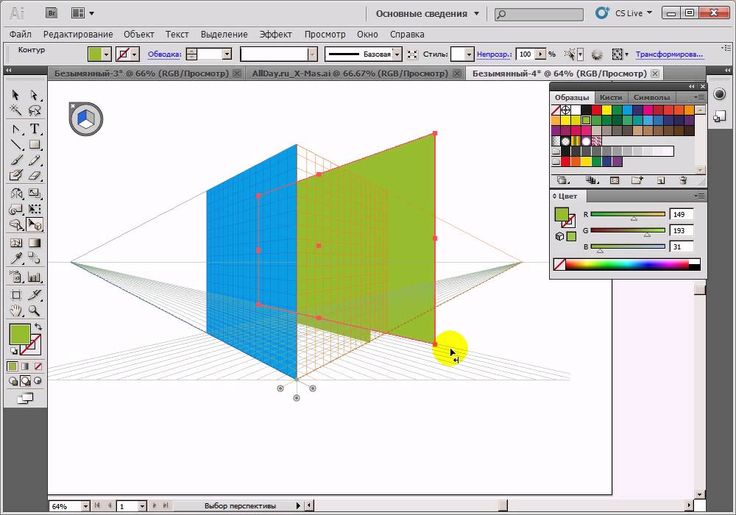Switch toolbox paint mode to Gradient
The image size is (736, 515).
click(x=25, y=366)
